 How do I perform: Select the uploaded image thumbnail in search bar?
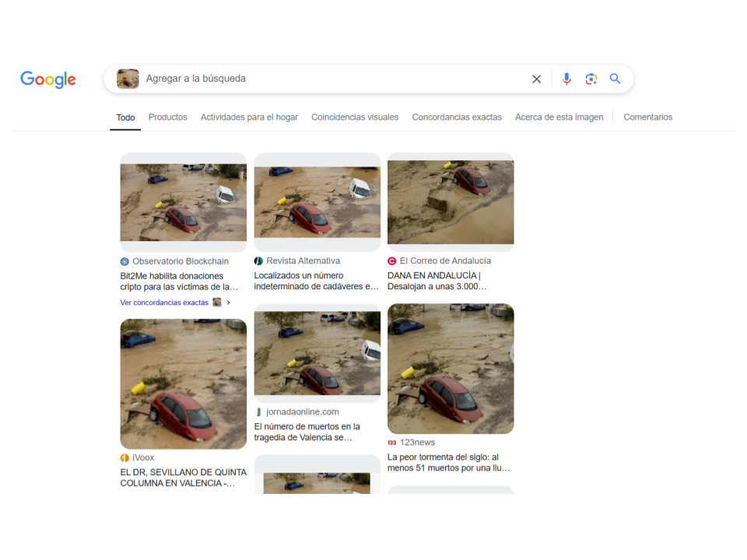pos(128,79)
